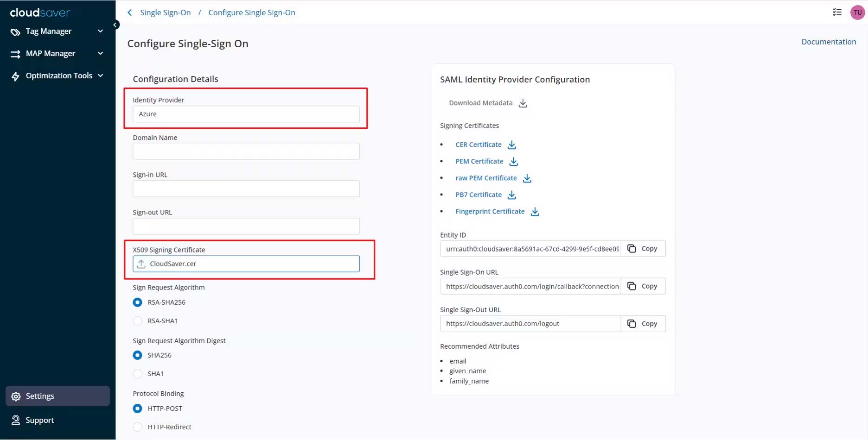868x440 pixels.
Task: Open the checklist icon in top bar
Action: (x=837, y=13)
